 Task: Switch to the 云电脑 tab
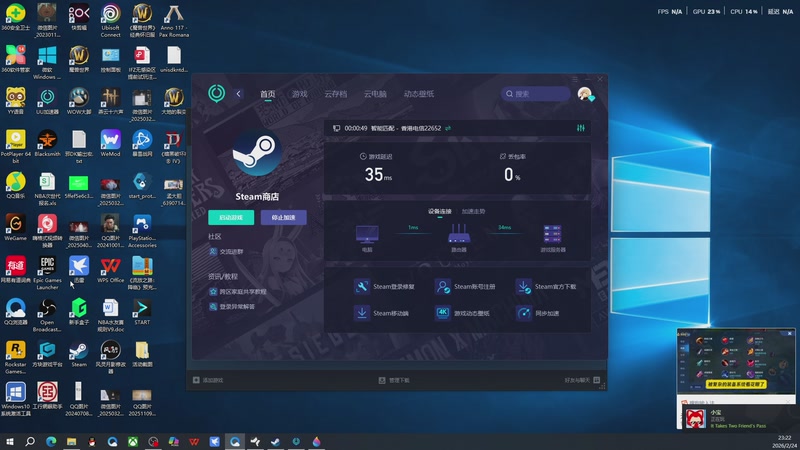pos(375,94)
